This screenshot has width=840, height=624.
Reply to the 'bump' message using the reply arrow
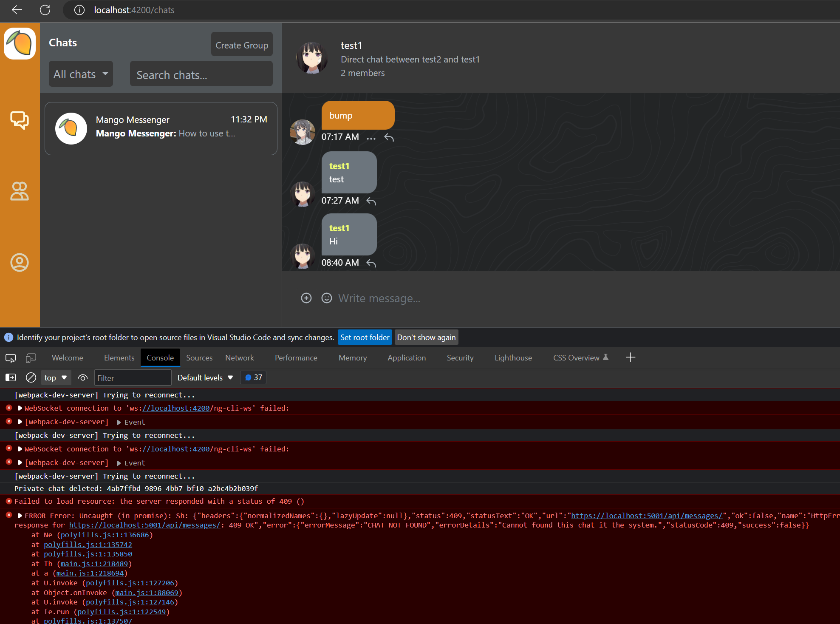pos(389,137)
